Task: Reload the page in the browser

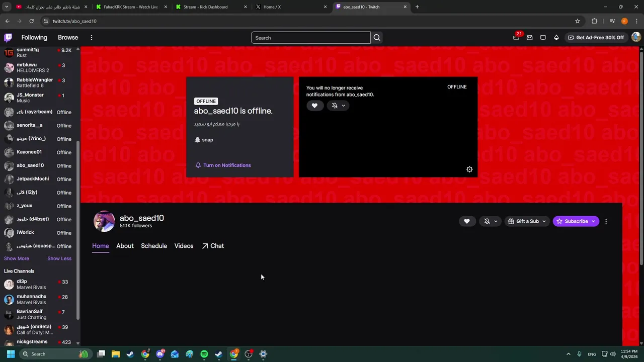Action: (x=31, y=21)
